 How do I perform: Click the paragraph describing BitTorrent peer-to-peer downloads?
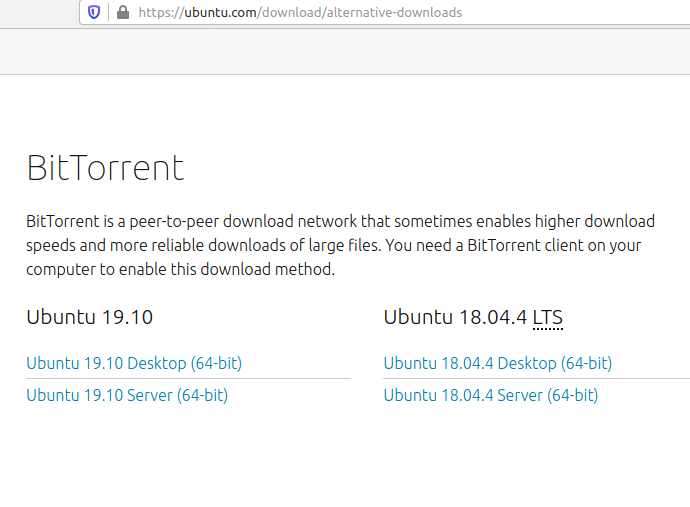(x=340, y=245)
